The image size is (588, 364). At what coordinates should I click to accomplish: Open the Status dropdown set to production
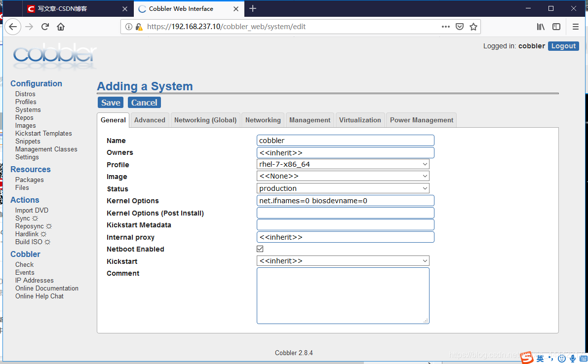click(343, 188)
